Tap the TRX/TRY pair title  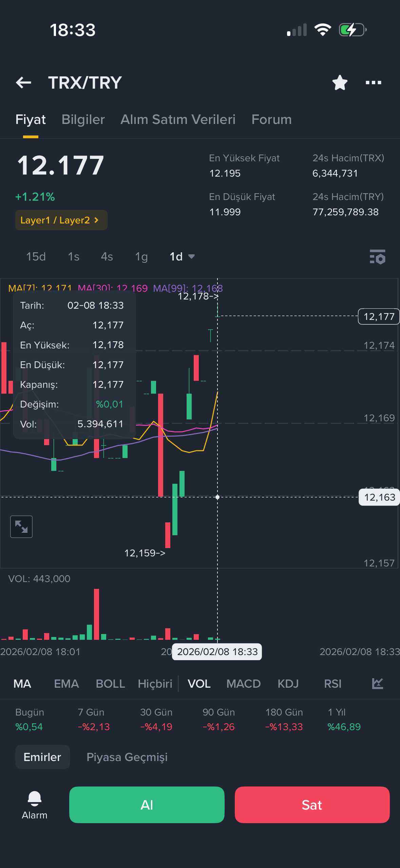85,83
